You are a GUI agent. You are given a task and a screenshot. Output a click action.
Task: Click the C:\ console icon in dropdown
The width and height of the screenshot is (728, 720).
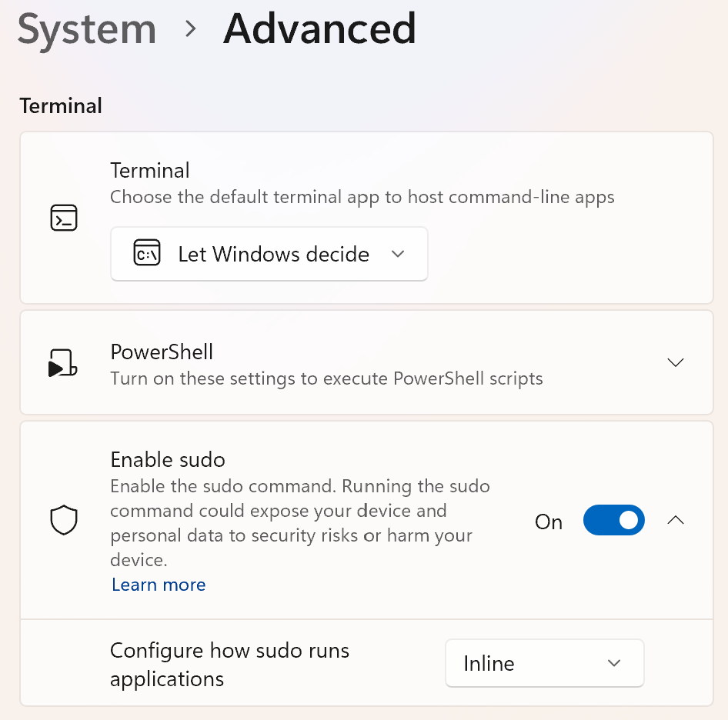click(x=147, y=252)
